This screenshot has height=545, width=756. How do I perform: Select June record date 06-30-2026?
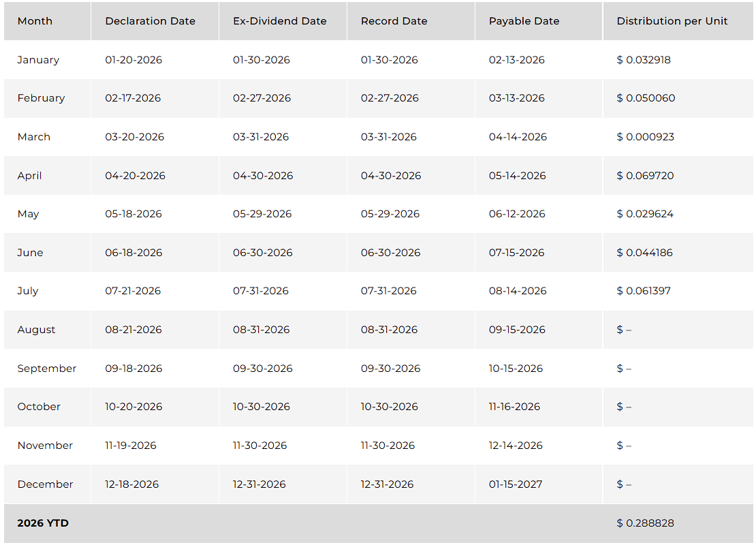(x=390, y=253)
